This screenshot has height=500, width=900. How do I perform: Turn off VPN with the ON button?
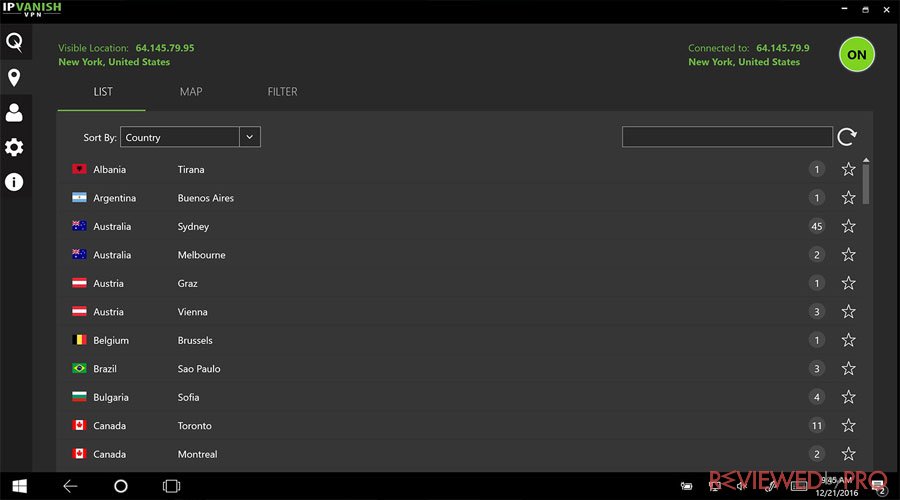tap(856, 55)
